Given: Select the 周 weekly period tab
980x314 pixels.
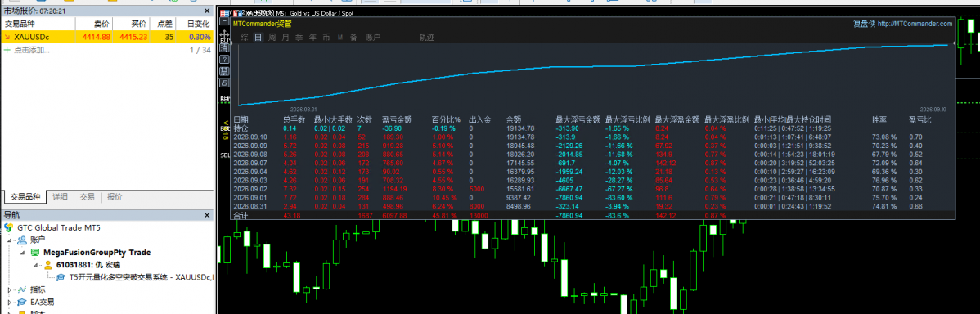Looking at the screenshot, I should (272, 38).
